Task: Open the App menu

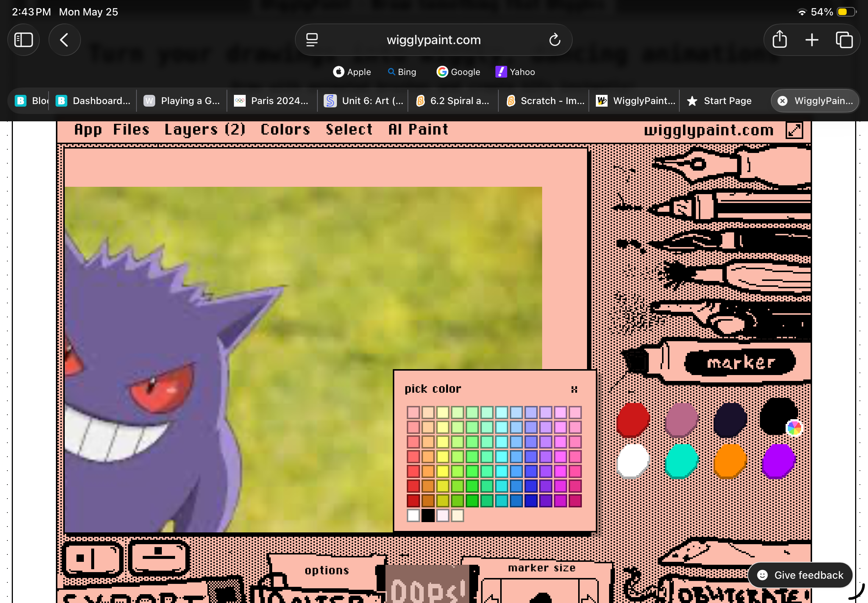Action: [88, 130]
